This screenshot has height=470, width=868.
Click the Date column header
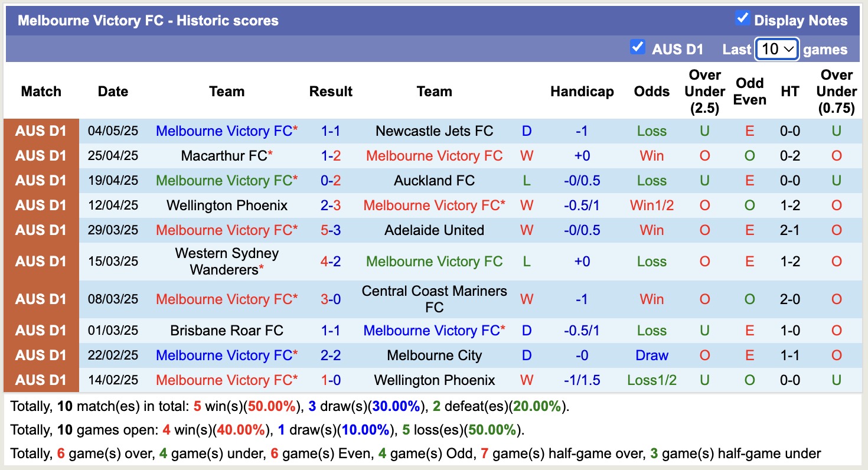point(112,92)
